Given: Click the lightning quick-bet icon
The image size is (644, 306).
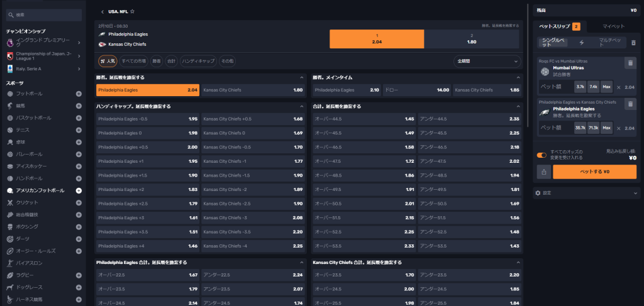Looking at the screenshot, I should point(582,43).
